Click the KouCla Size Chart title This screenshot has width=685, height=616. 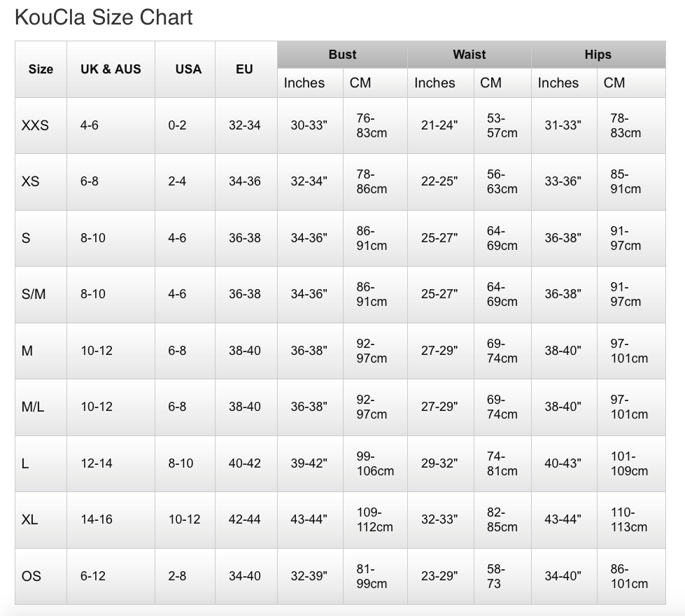(x=104, y=17)
